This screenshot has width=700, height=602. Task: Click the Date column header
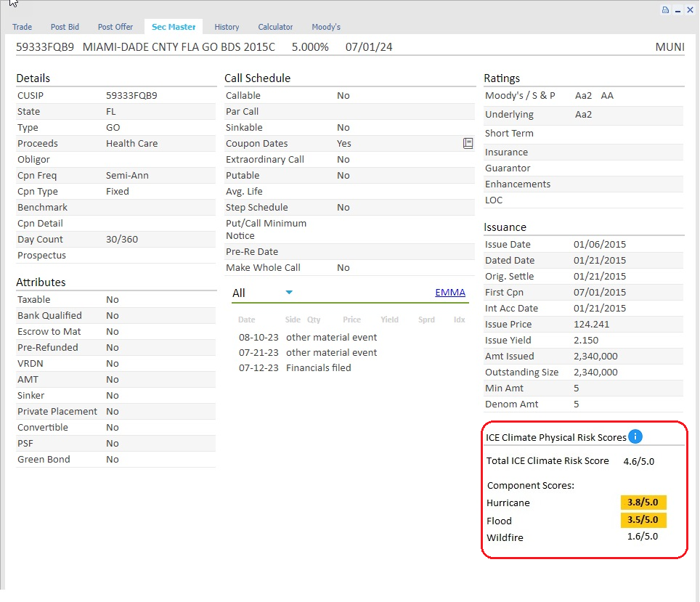point(246,320)
